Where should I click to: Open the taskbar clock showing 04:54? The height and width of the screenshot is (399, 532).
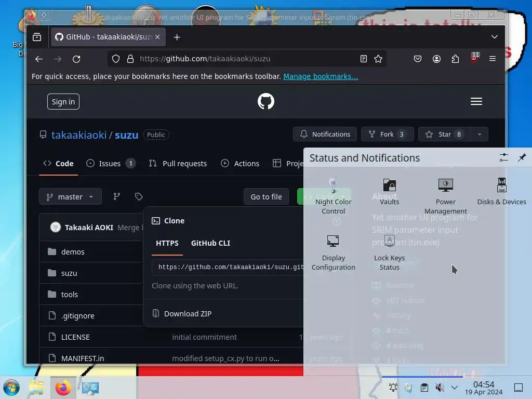coord(484,388)
